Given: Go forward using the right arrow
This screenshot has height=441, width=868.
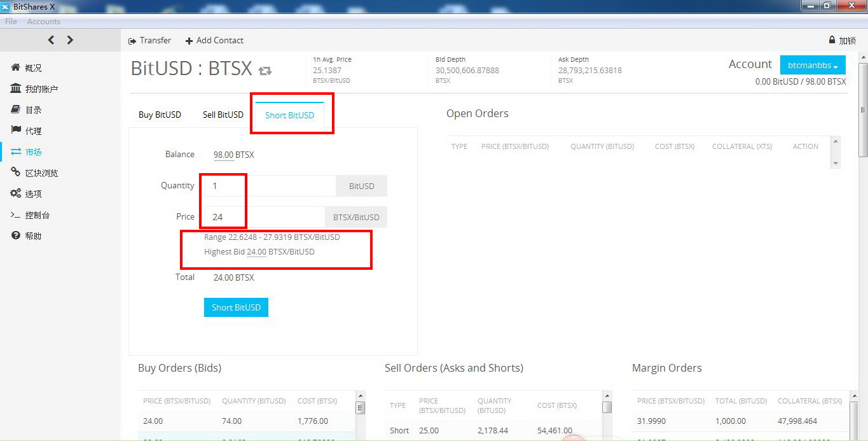Looking at the screenshot, I should coord(70,40).
